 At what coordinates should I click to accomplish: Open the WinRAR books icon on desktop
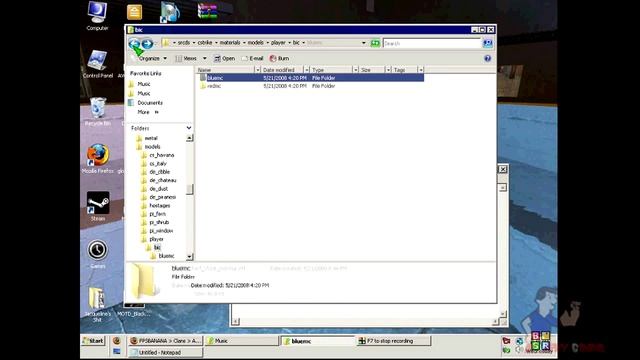[x=207, y=11]
